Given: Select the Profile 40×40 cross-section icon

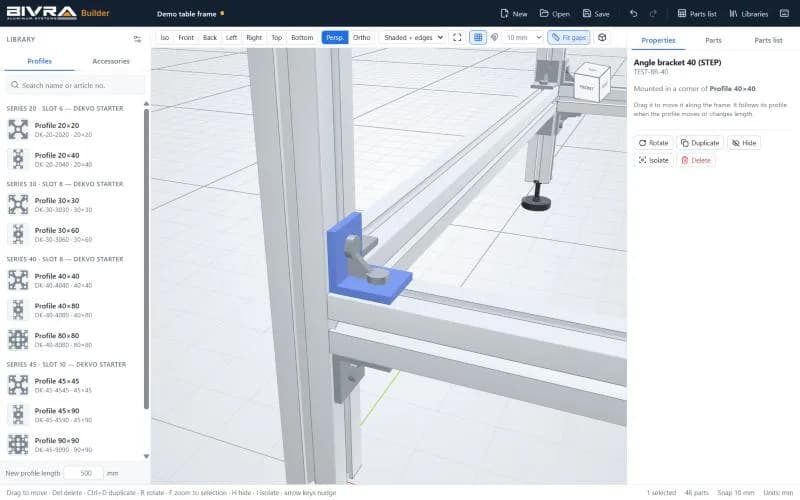Looking at the screenshot, I should click(18, 280).
